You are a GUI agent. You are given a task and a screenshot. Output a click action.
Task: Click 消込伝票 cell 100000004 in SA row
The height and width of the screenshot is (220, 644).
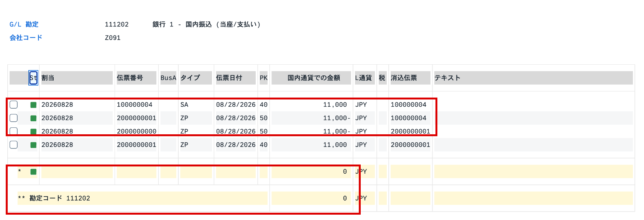(408, 104)
